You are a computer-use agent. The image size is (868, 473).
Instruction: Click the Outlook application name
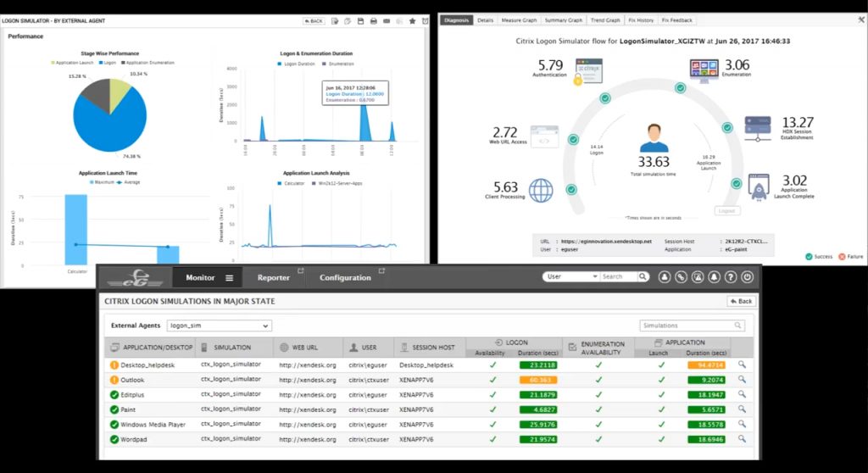click(x=132, y=380)
